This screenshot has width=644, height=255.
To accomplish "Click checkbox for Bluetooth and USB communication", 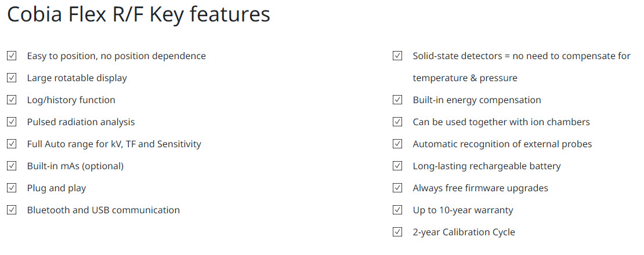I will [12, 210].
